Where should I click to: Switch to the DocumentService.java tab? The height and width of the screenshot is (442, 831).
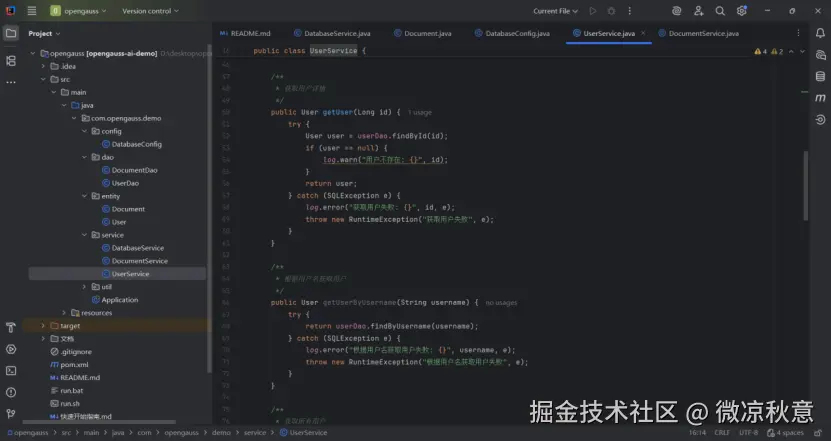(x=699, y=33)
